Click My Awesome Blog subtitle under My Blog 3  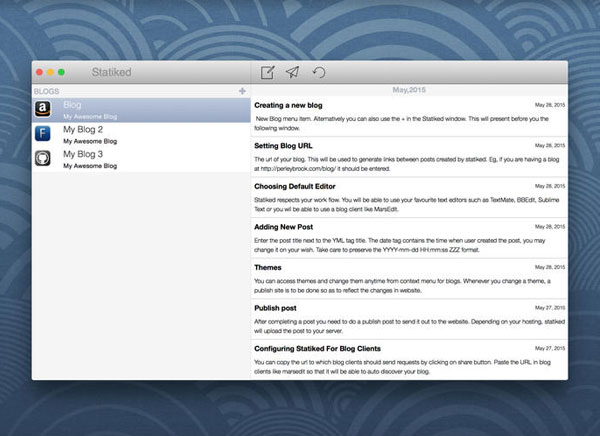(x=90, y=166)
